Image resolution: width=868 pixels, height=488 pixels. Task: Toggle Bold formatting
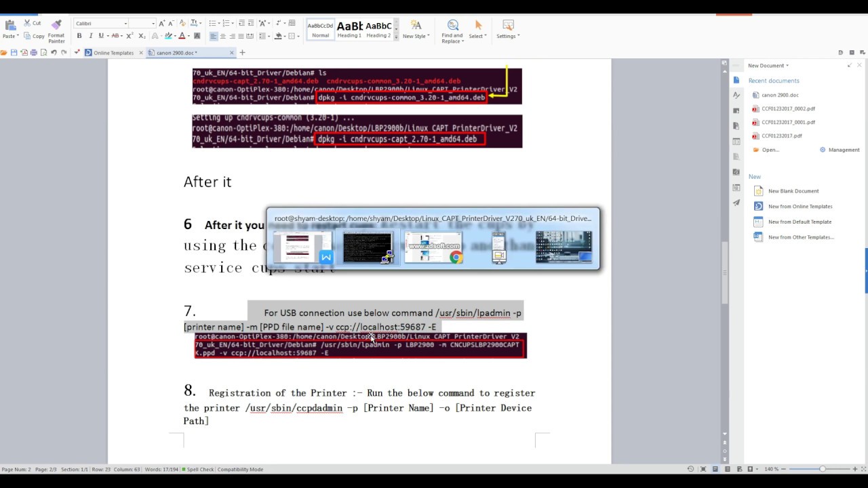[79, 36]
